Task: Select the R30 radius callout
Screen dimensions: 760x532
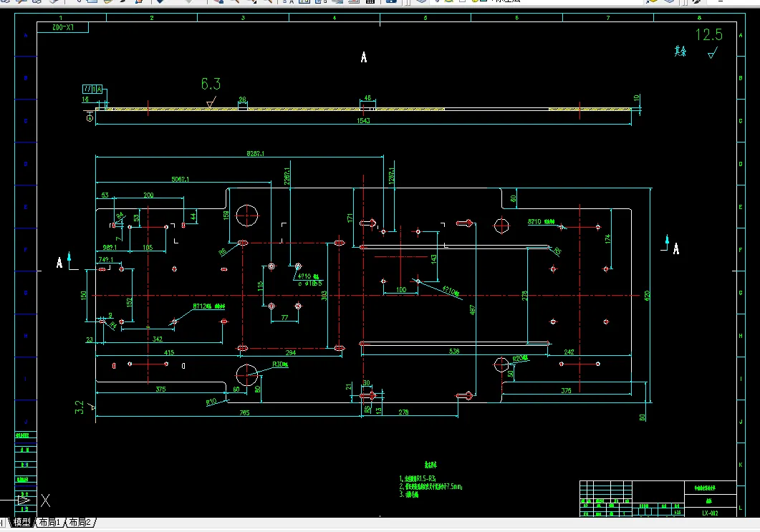Action: point(280,364)
